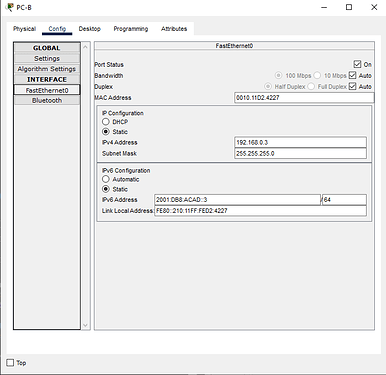Click the IPv4 Address field

point(300,142)
